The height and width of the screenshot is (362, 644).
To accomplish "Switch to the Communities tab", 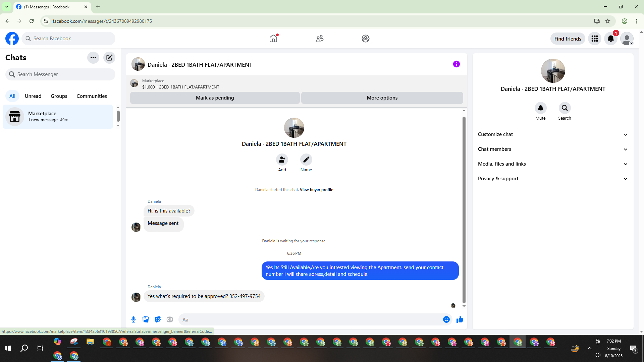I will coord(92,96).
